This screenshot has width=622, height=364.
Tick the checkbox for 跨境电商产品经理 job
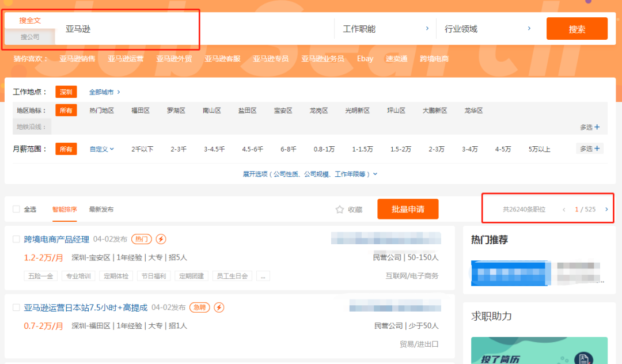16,239
